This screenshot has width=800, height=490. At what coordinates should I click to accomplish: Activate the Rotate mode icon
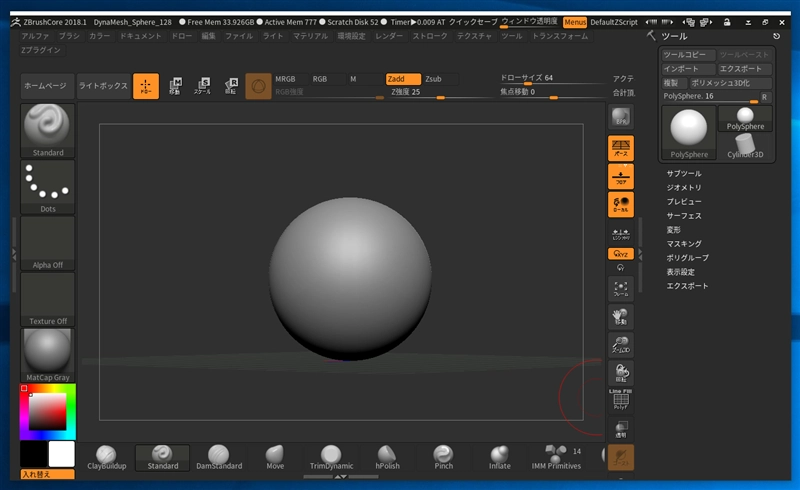(x=231, y=86)
